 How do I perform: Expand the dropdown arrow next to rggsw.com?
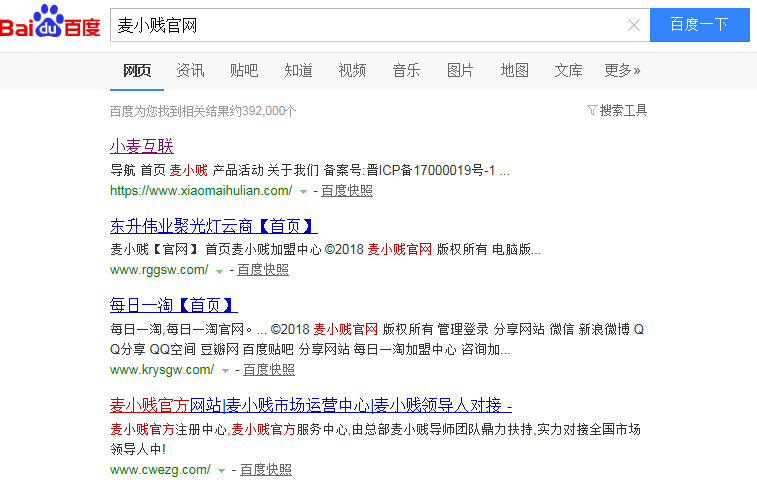click(x=219, y=271)
